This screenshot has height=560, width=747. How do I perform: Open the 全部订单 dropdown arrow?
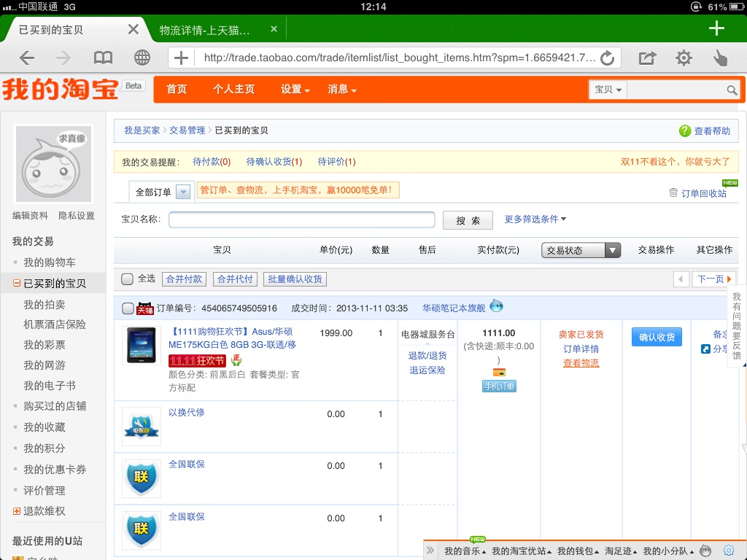(x=183, y=192)
